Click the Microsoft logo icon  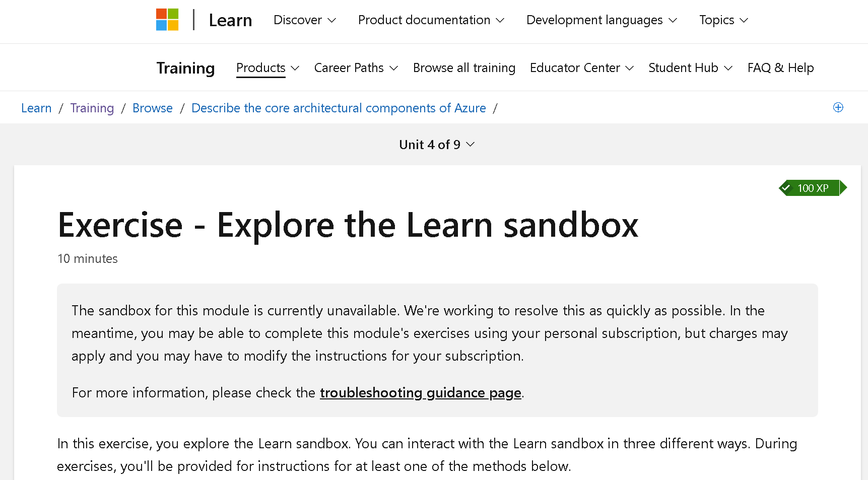point(167,20)
